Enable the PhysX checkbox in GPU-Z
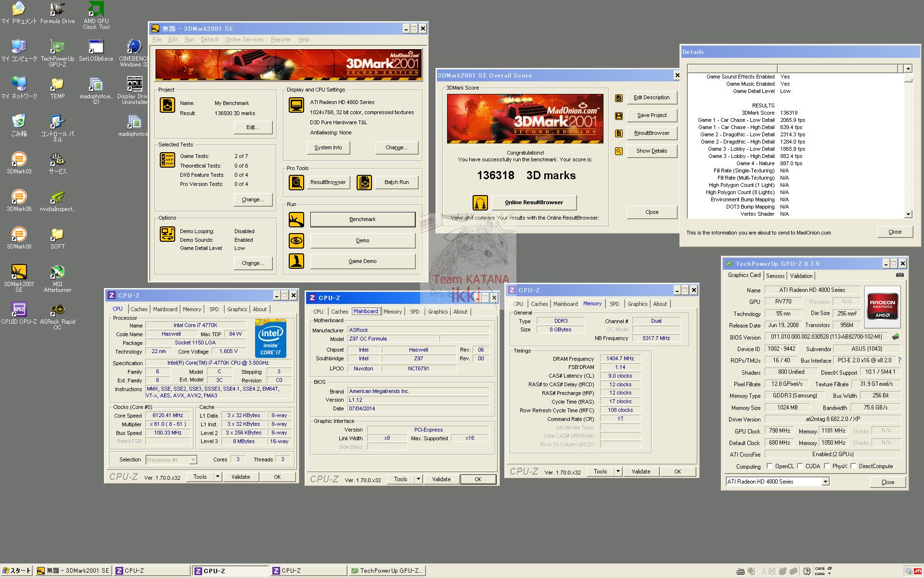 pyautogui.click(x=827, y=466)
